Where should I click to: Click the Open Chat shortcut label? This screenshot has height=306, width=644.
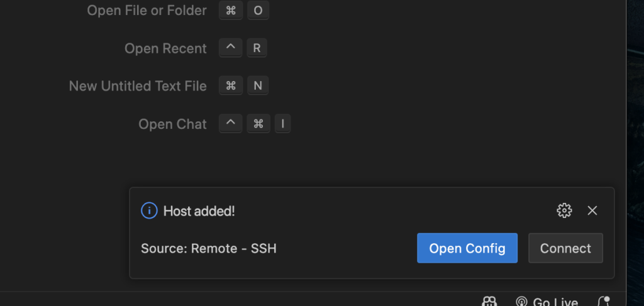pos(172,124)
